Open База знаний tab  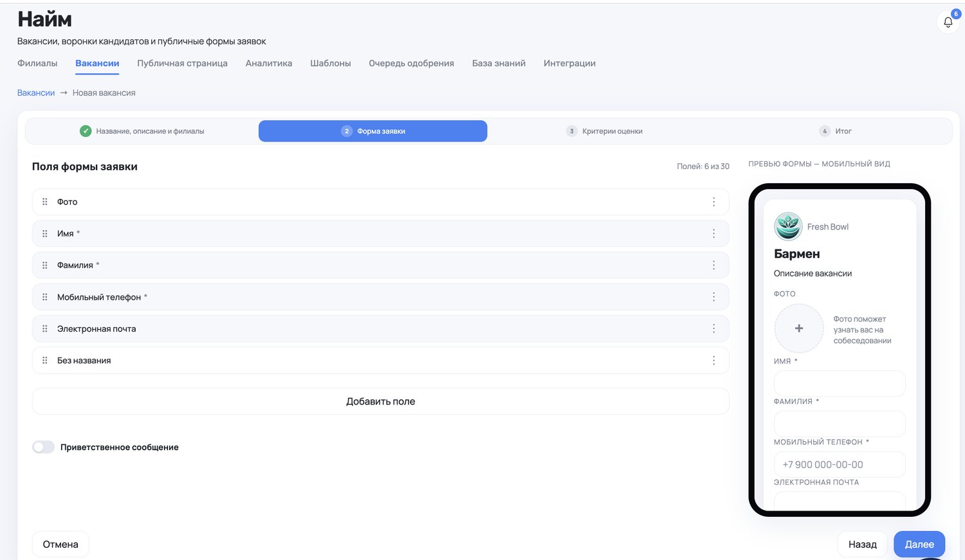click(x=499, y=63)
